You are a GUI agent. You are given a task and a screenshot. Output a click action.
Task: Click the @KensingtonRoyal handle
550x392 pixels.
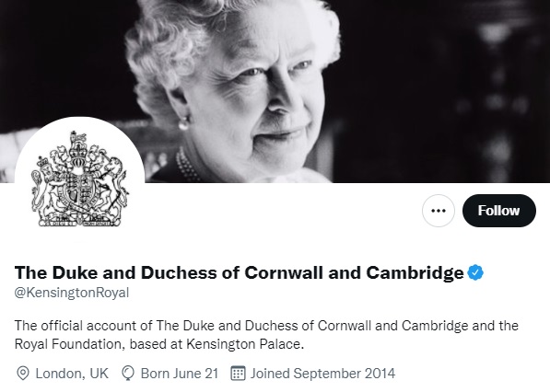point(72,293)
